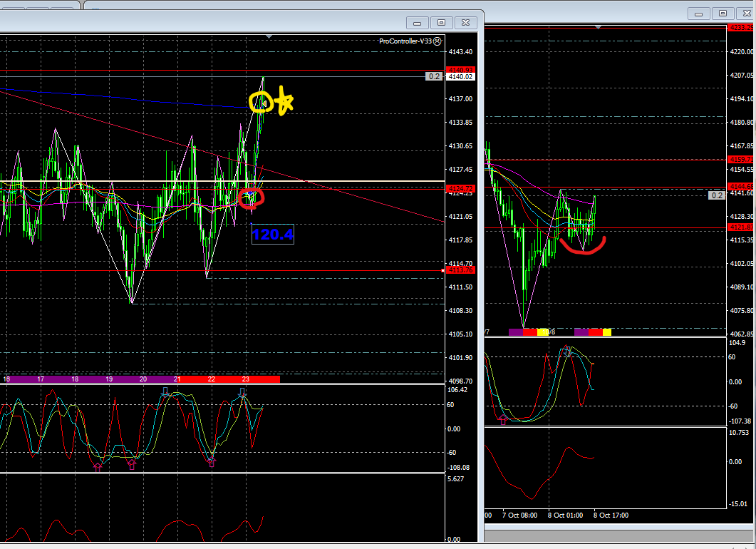756x549 pixels.
Task: Click the red 4121.87 tag in right chart
Action: pyautogui.click(x=742, y=227)
